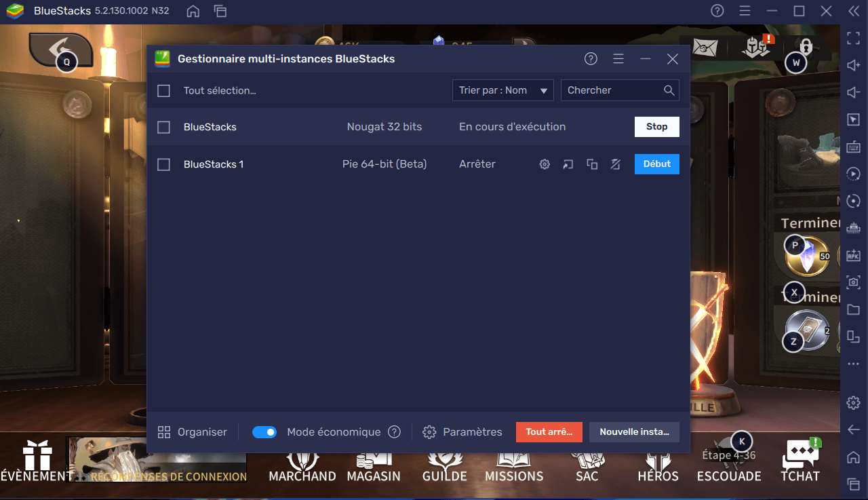
Task: Open the main BlueStacks hamburger menu
Action: click(745, 11)
